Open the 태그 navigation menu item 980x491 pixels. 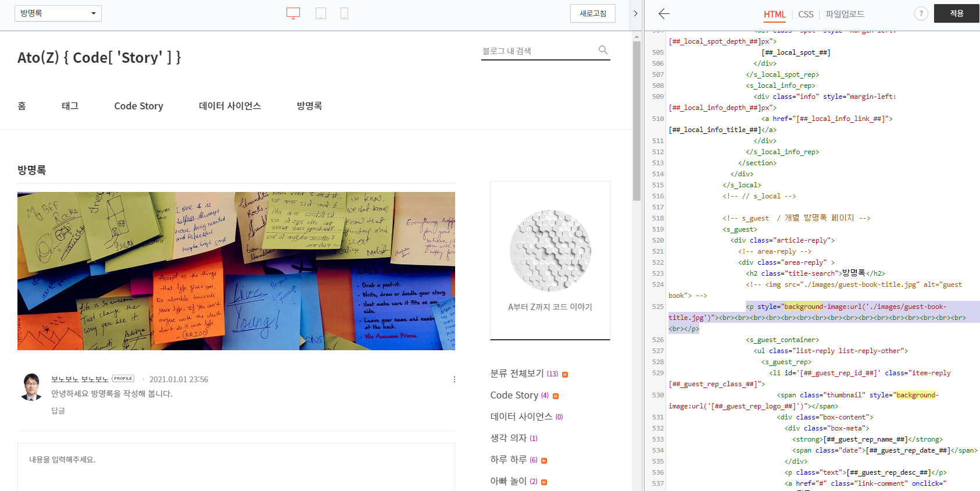coord(70,106)
